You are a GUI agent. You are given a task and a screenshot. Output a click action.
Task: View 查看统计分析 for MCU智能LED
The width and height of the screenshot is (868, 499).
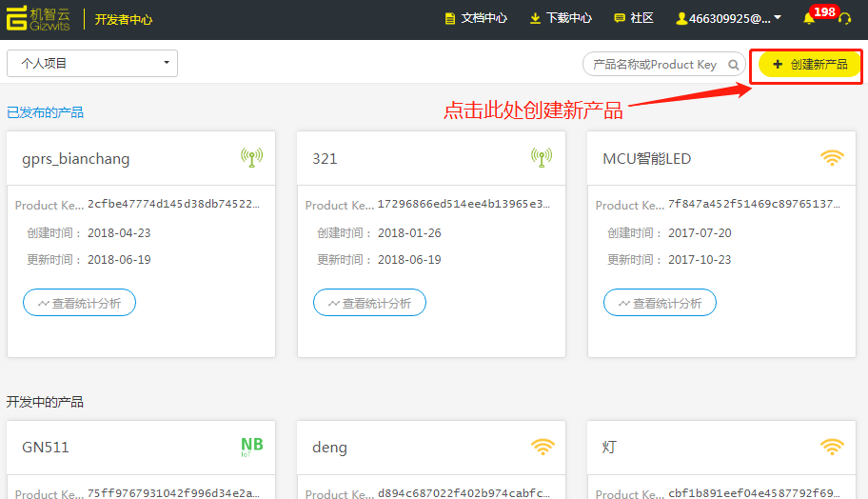pos(660,303)
